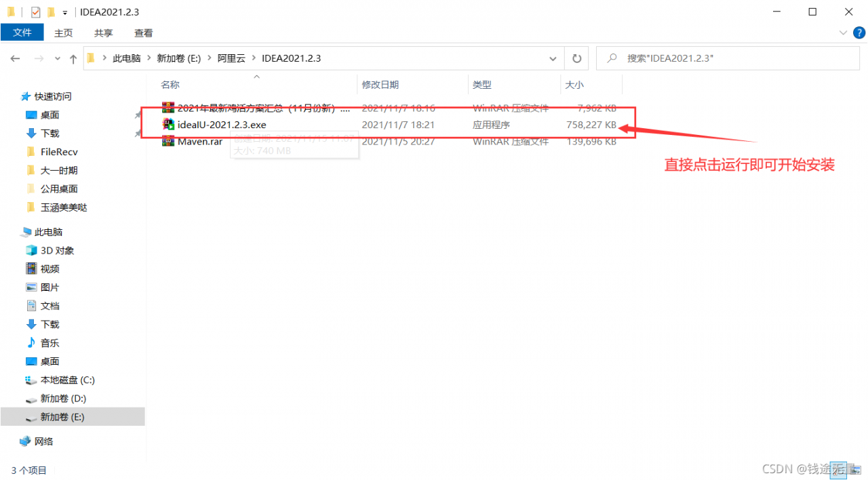868x480 pixels.
Task: Expand the chevron after 阿里云 breadcrumb
Action: pyautogui.click(x=254, y=58)
